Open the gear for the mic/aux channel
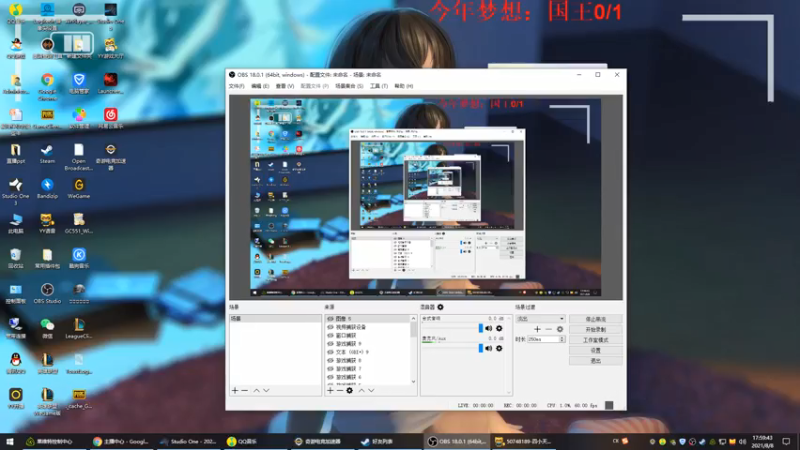 click(x=499, y=348)
